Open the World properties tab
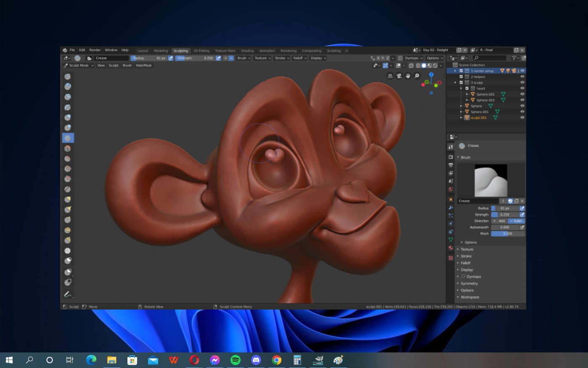 (451, 189)
